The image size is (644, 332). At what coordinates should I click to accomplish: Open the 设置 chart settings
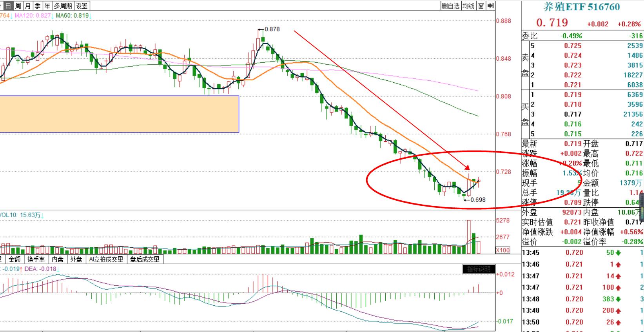tap(82, 6)
